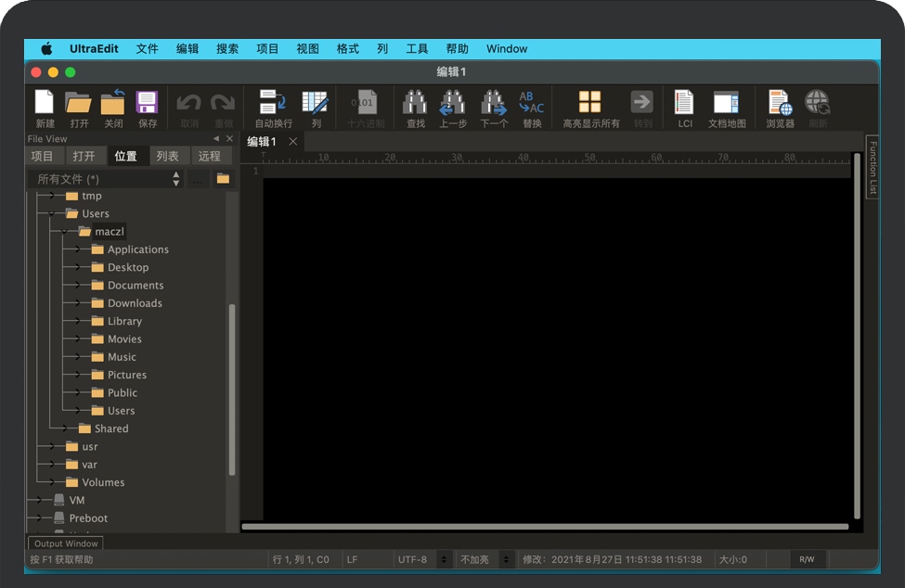Click the Output Window button
905x588 pixels.
point(66,543)
